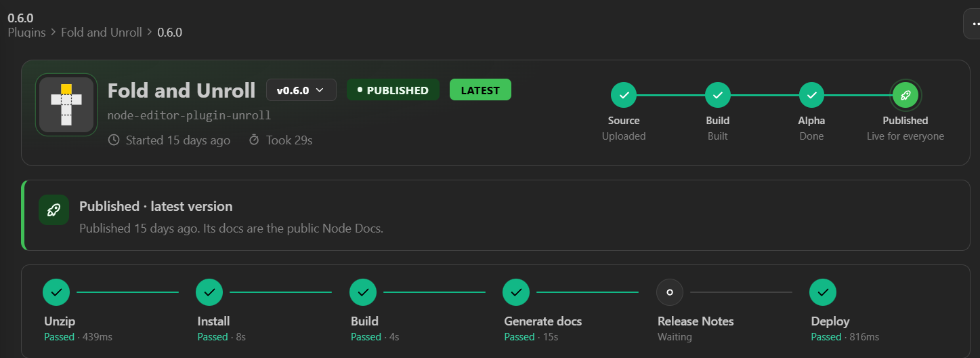Click the stopwatch icon beside Took 29s
Viewport: 980px width, 358px height.
tap(254, 140)
